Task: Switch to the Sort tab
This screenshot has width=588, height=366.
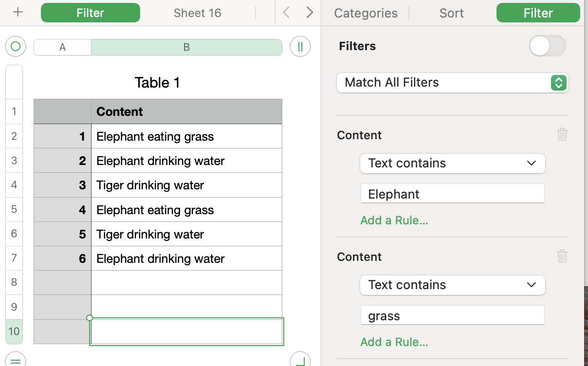Action: point(451,13)
